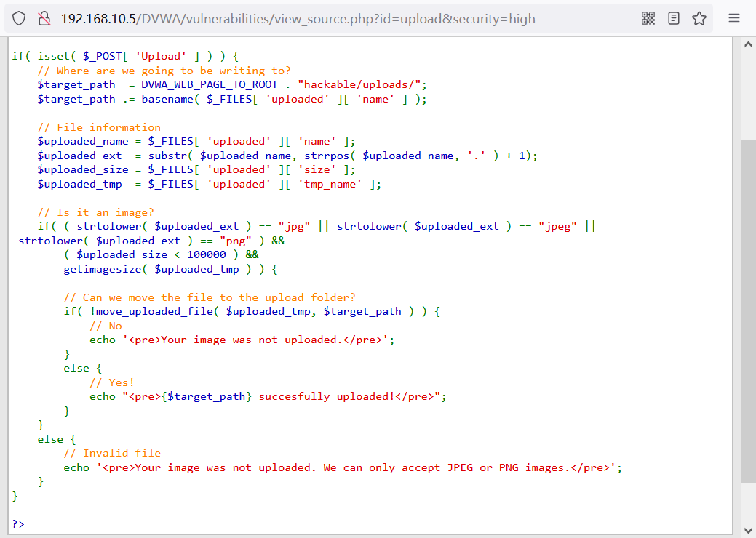The height and width of the screenshot is (538, 756).
Task: Click the "// File information" comment
Action: coord(99,127)
